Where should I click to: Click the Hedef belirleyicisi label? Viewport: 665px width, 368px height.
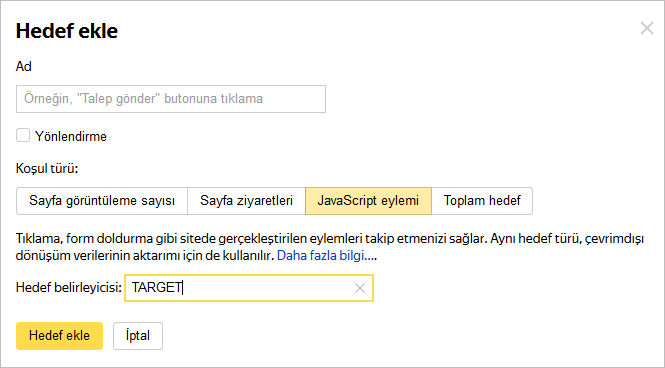click(x=69, y=288)
